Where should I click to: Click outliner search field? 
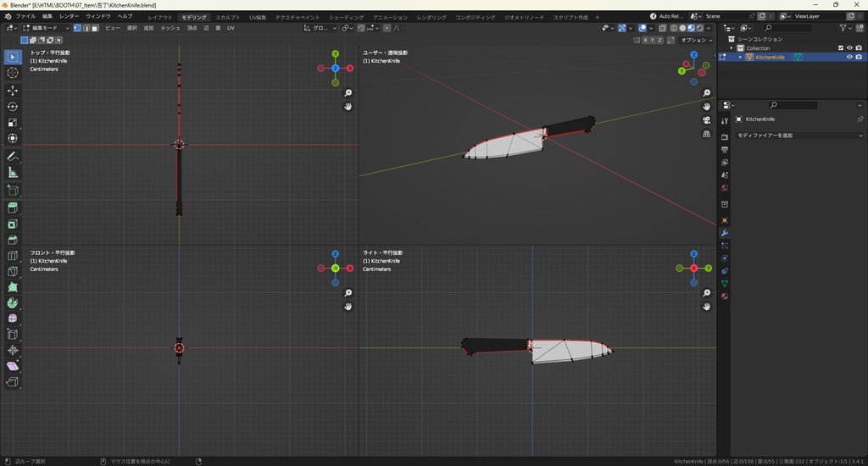[787, 28]
